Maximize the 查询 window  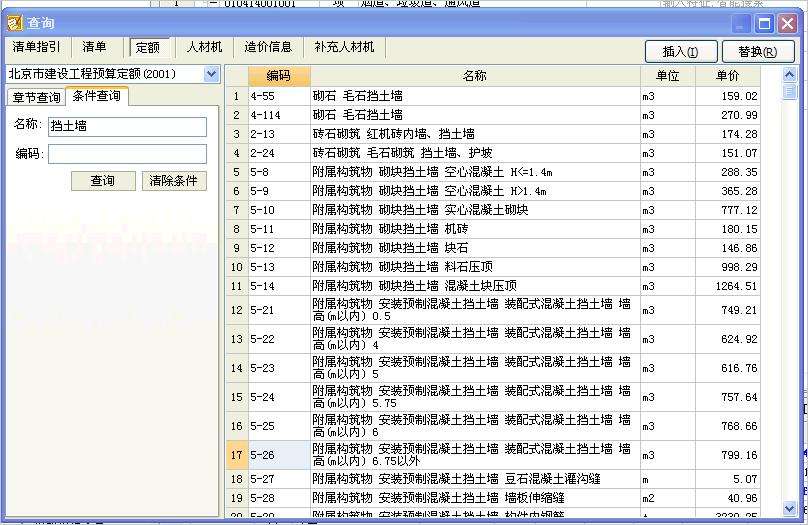[x=764, y=23]
